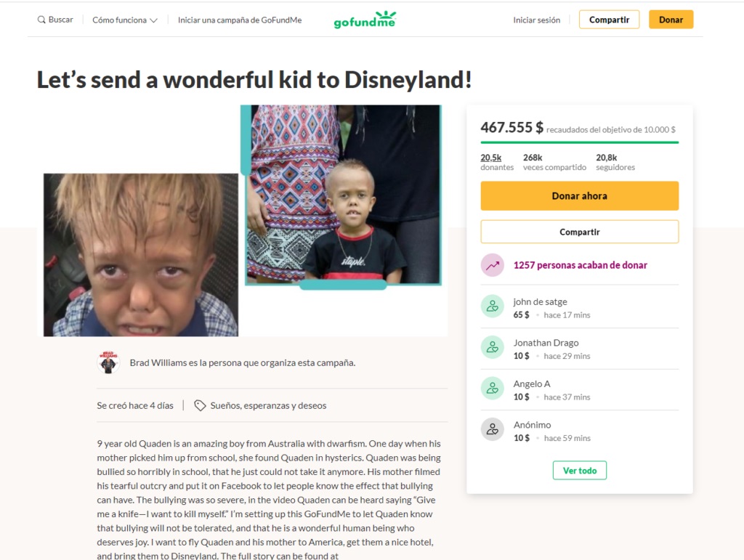This screenshot has width=744, height=560.
Task: Click the green fundraising progress bar
Action: [x=579, y=142]
